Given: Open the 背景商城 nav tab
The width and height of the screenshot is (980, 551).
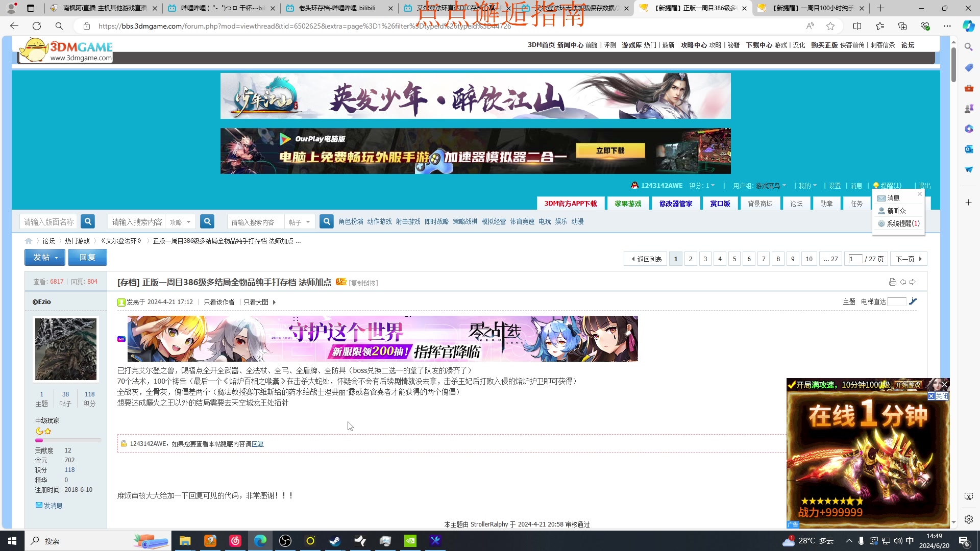Looking at the screenshot, I should pos(760,204).
